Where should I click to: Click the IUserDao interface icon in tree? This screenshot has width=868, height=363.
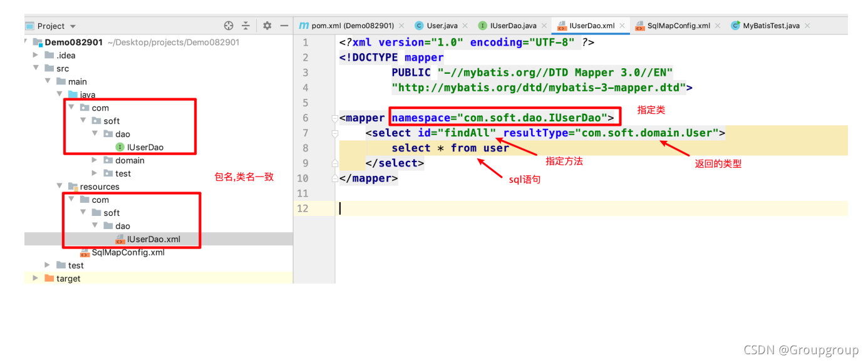(x=120, y=147)
